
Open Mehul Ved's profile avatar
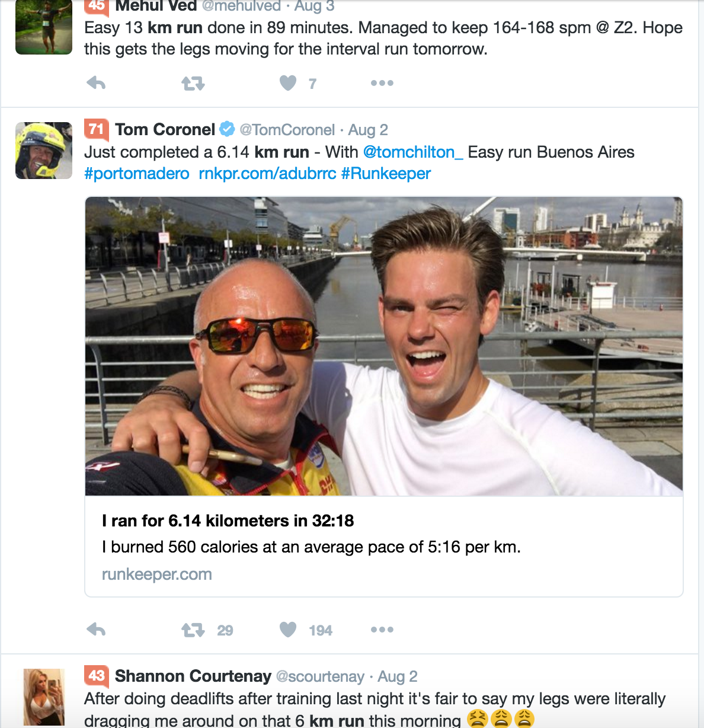(x=44, y=27)
